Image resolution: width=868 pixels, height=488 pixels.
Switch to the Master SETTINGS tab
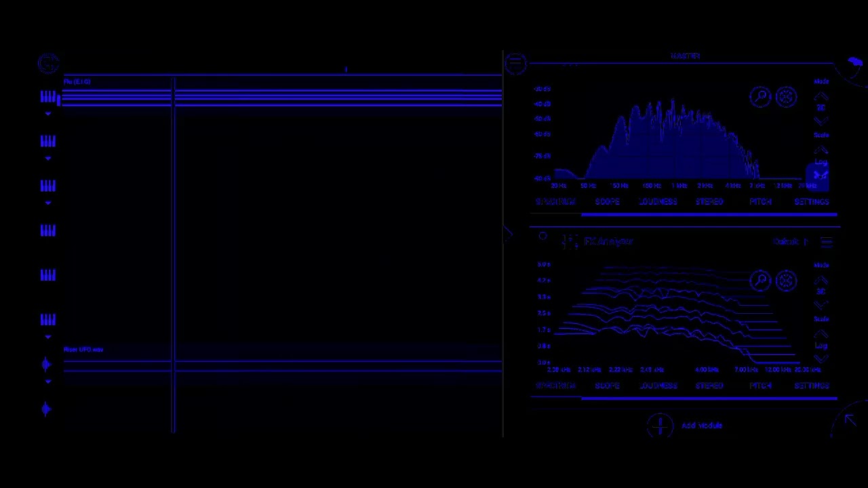pyautogui.click(x=812, y=202)
